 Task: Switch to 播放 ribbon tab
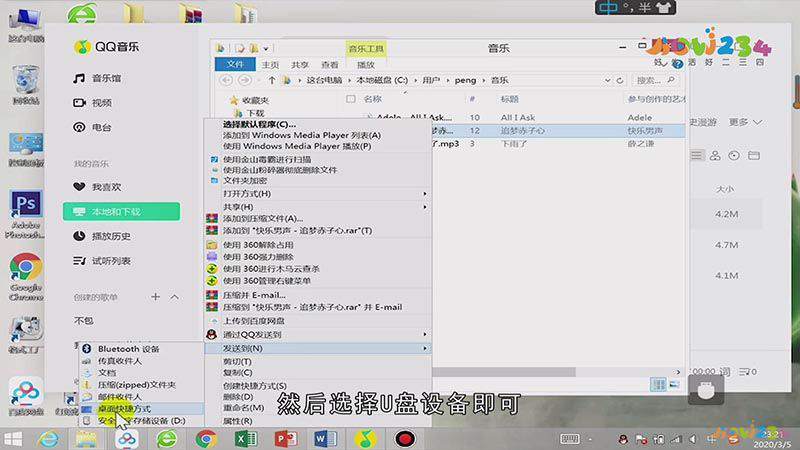pyautogui.click(x=365, y=65)
